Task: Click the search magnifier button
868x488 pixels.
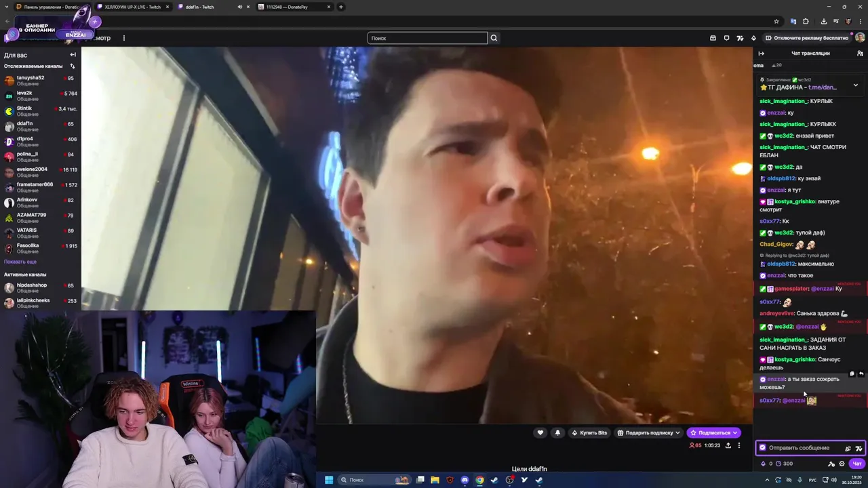Action: click(494, 38)
